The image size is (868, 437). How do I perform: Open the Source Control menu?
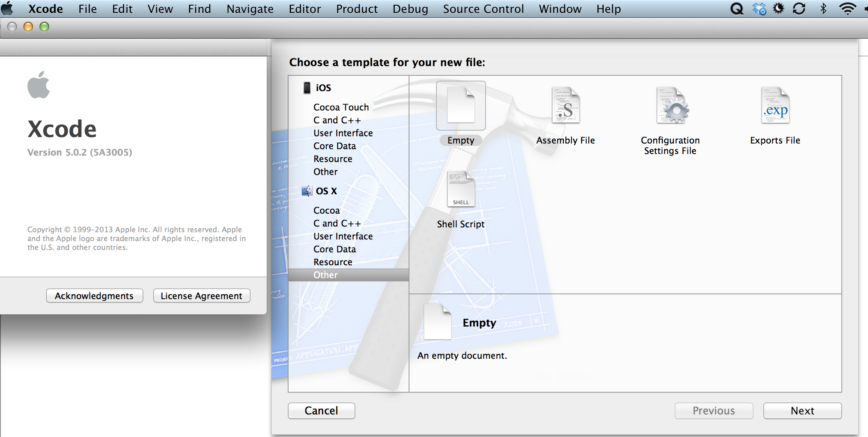[483, 9]
